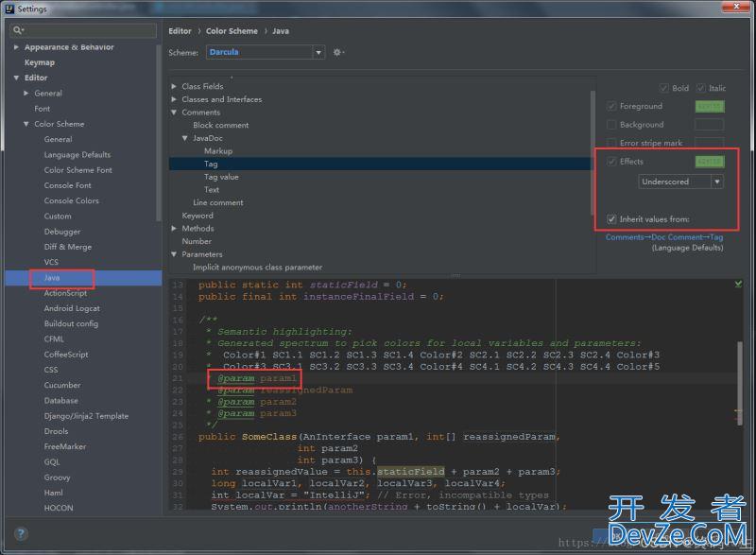Open the help question mark icon
Viewport: 756px width, 555px height.
click(21, 534)
